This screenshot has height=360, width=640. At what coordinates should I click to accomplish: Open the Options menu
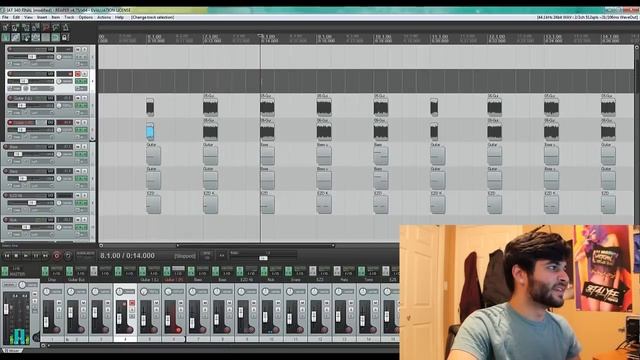86,18
